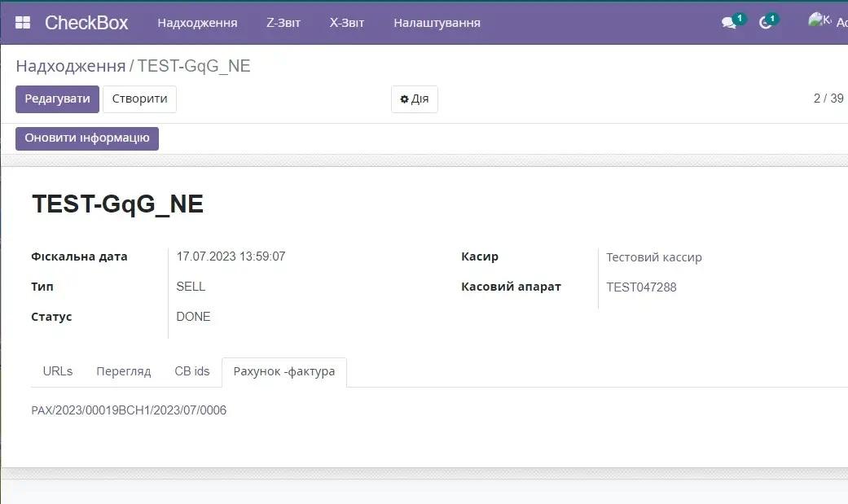
Task: Open the Налаштування menu
Action: pyautogui.click(x=437, y=23)
